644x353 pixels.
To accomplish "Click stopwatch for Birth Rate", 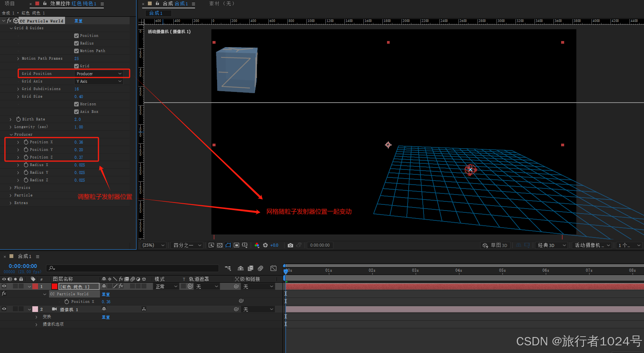I will click(x=18, y=119).
